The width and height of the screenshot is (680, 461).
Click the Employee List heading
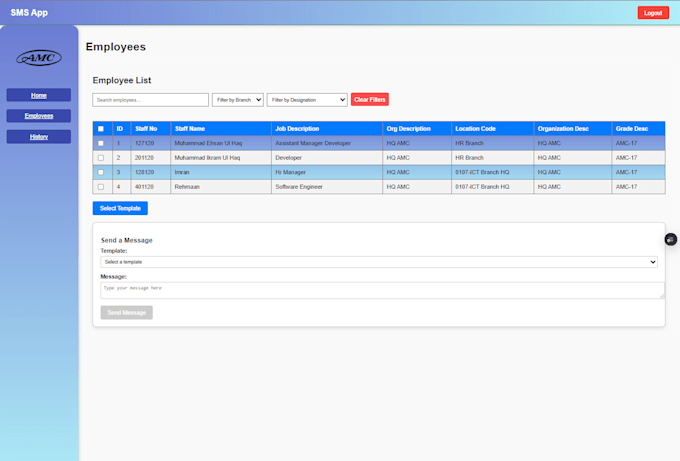[x=122, y=80]
